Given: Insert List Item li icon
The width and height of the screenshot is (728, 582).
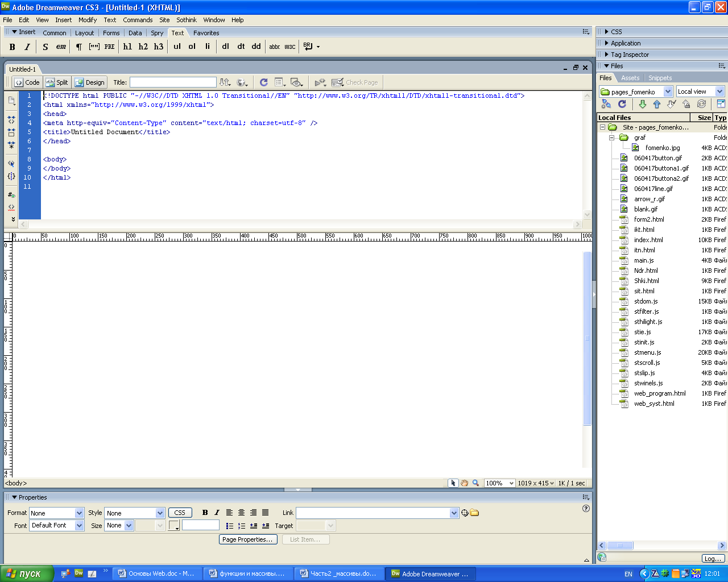Looking at the screenshot, I should tap(207, 47).
